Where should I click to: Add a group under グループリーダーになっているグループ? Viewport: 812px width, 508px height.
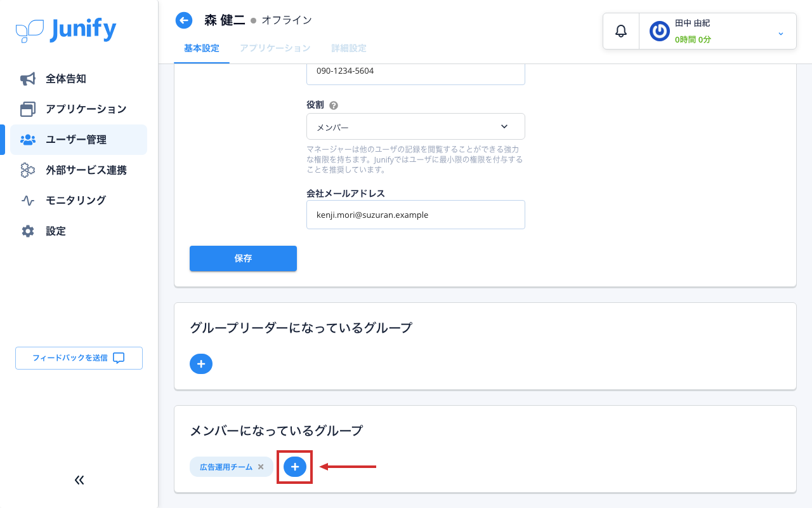point(201,364)
